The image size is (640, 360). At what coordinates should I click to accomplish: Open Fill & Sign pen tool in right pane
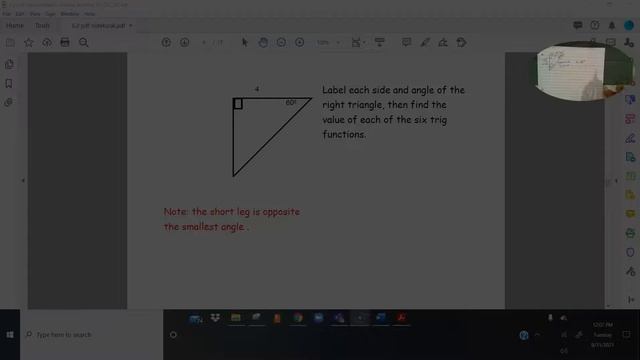pos(630,138)
